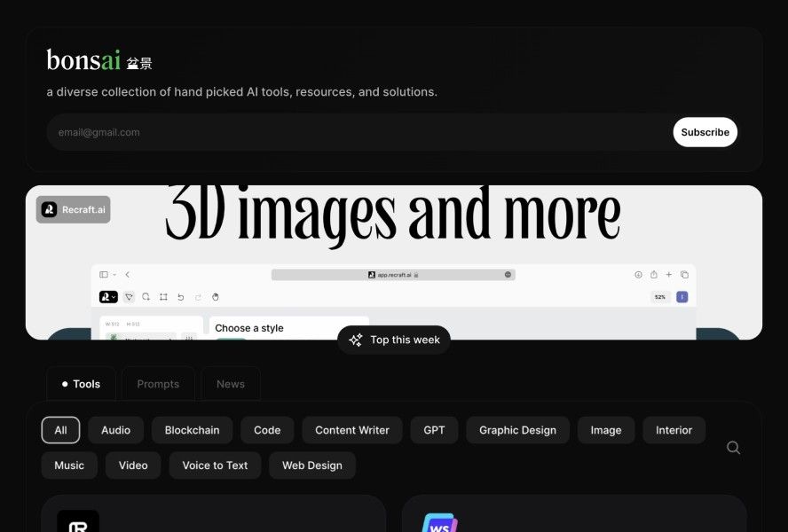The image size is (788, 532).
Task: Switch to the News tab
Action: pos(231,384)
